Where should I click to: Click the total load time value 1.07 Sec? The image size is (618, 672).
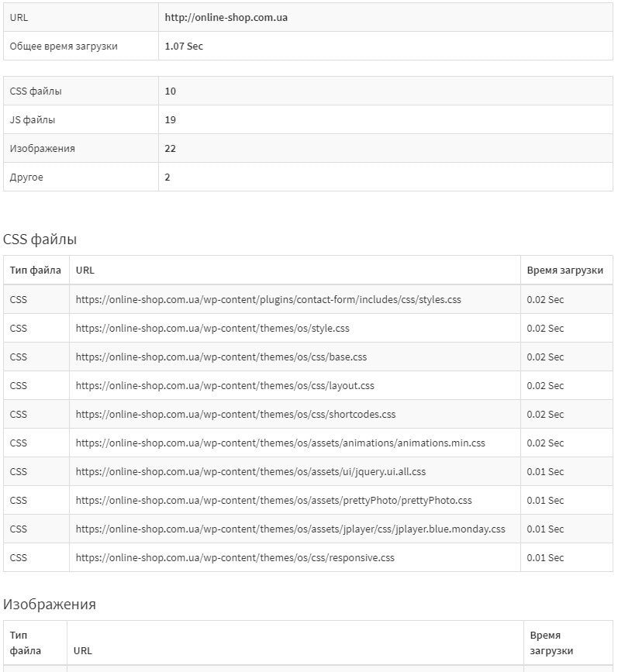[x=184, y=46]
